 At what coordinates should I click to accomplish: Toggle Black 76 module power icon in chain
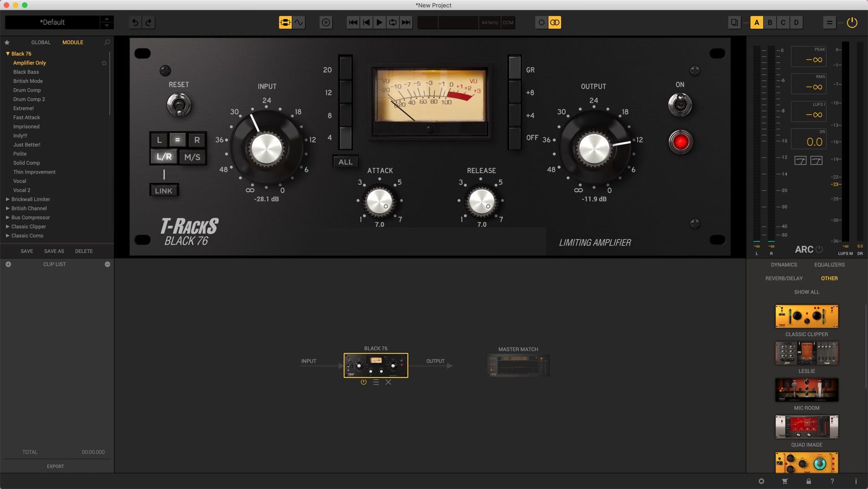click(x=363, y=382)
